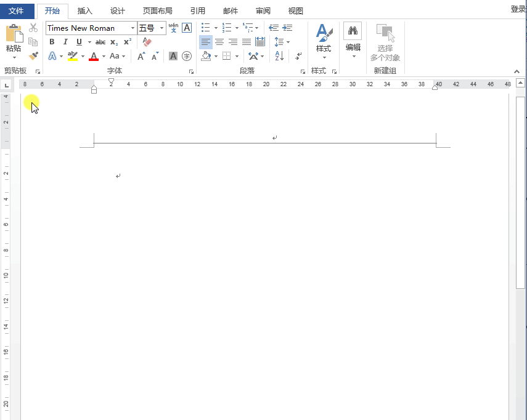
Task: Click the Clear Formatting eraser icon
Action: pos(147,42)
